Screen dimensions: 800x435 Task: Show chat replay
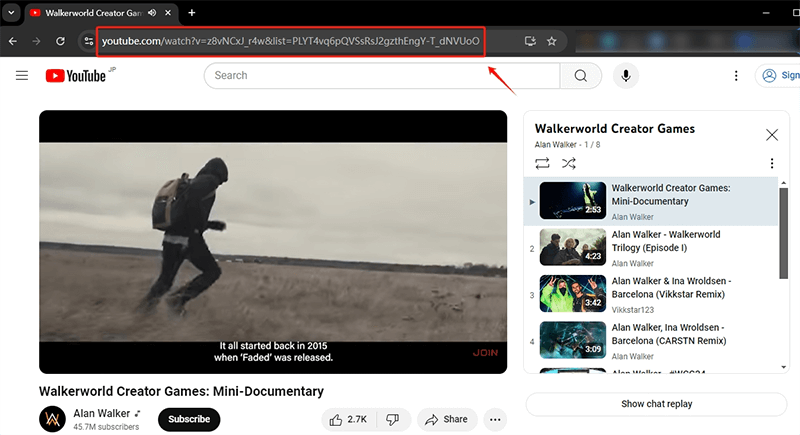tap(657, 404)
